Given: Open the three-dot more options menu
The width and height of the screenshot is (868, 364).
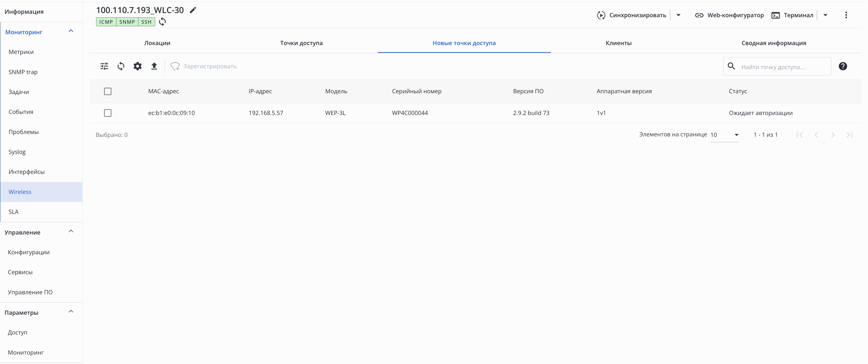Looking at the screenshot, I should coord(846,15).
